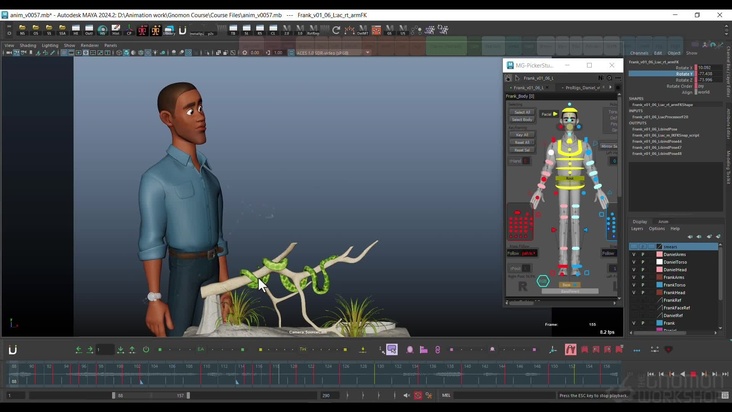Screen dimensions: 732x412
Task: Click the circular refresh arrow shelf icon
Action: tap(336, 30)
